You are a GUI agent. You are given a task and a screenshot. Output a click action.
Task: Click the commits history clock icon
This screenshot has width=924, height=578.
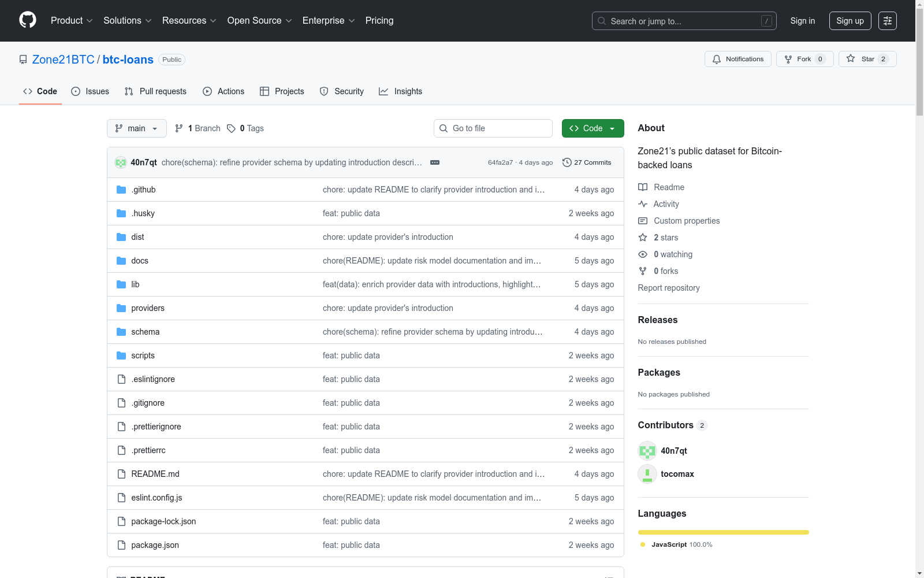point(567,162)
